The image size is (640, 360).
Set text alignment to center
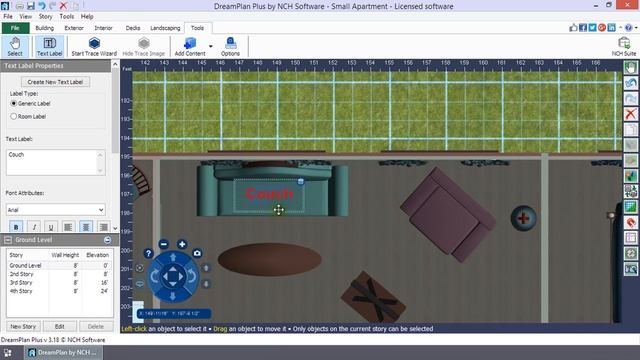pyautogui.click(x=86, y=227)
